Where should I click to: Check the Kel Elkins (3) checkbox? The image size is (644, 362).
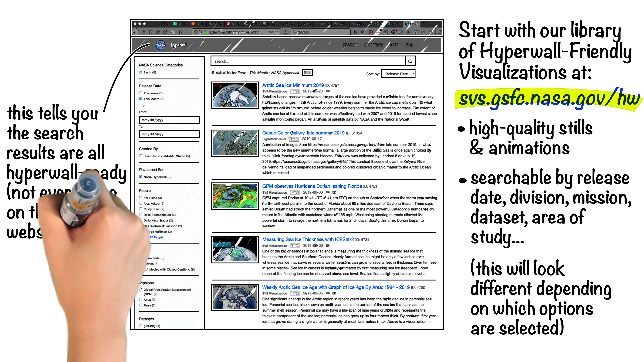point(141,198)
